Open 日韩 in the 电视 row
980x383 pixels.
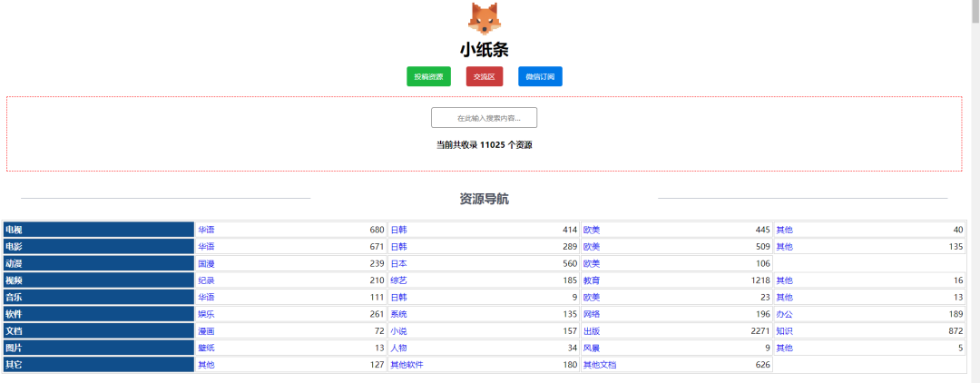[x=398, y=230]
